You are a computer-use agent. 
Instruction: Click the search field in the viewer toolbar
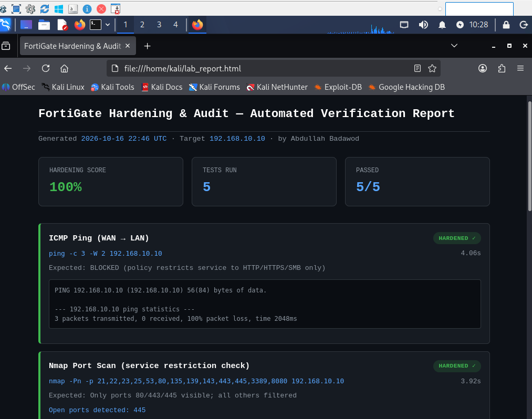(x=479, y=9)
